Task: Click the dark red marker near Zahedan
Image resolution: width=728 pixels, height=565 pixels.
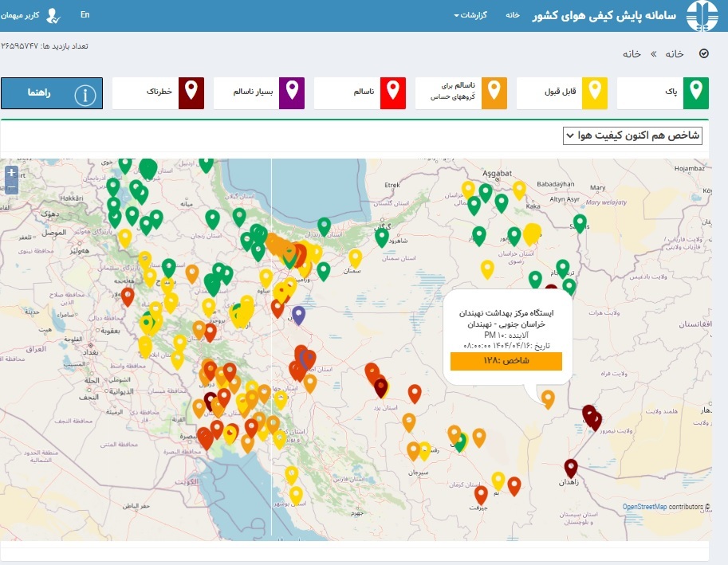Action: click(x=571, y=468)
